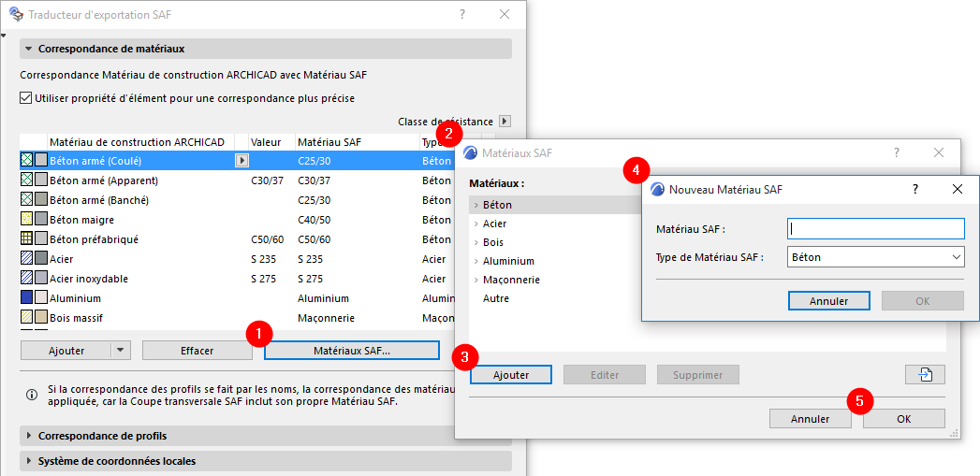
Task: Click help question mark in Matériaux SAF title bar
Action: [897, 152]
